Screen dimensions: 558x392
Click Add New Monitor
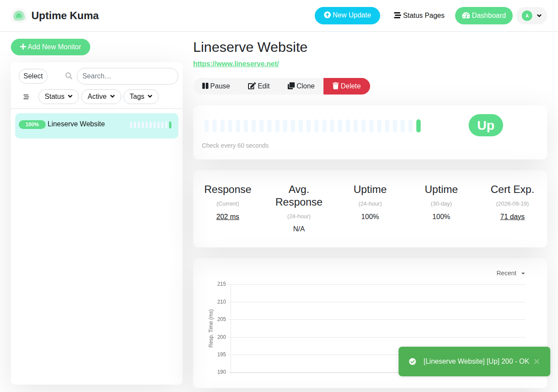[51, 47]
